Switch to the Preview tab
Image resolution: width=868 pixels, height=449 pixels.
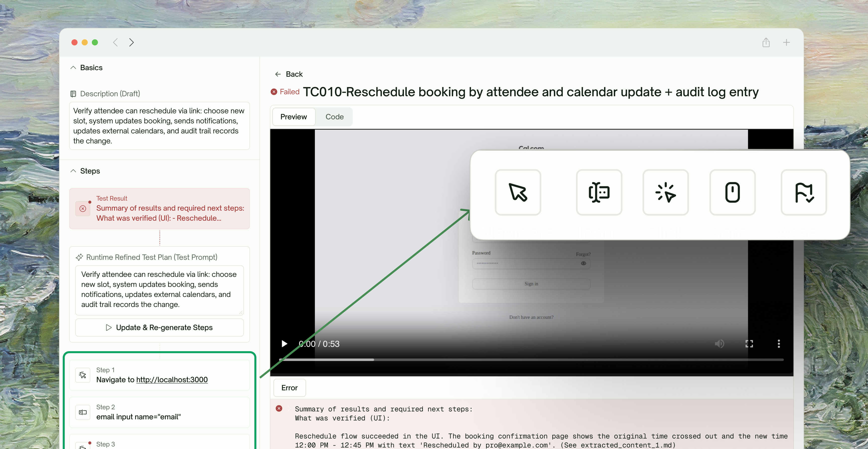pyautogui.click(x=294, y=117)
